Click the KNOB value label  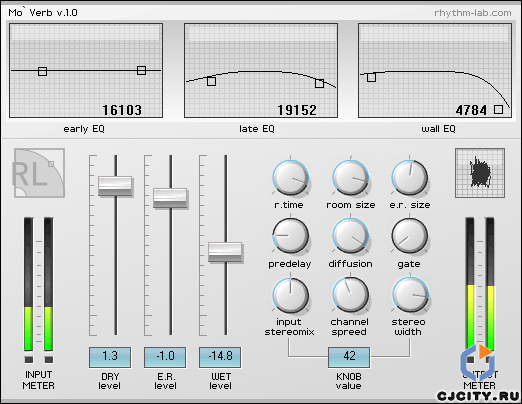click(349, 381)
